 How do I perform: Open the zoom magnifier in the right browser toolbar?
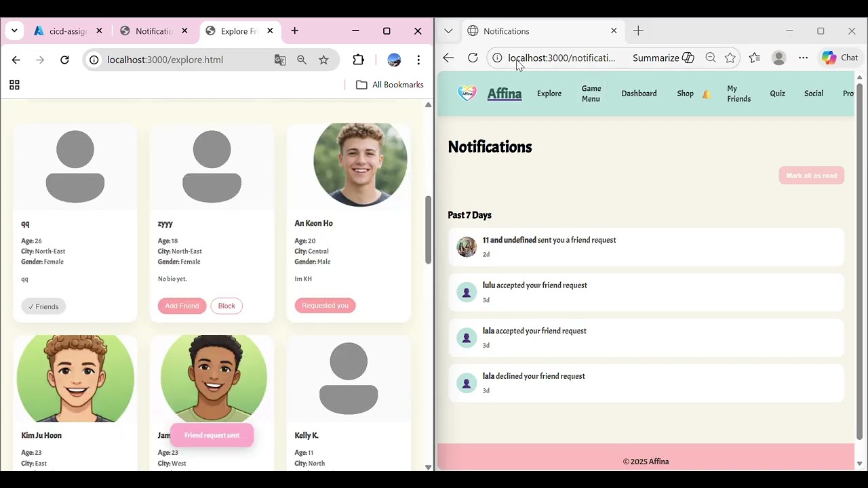pos(711,58)
